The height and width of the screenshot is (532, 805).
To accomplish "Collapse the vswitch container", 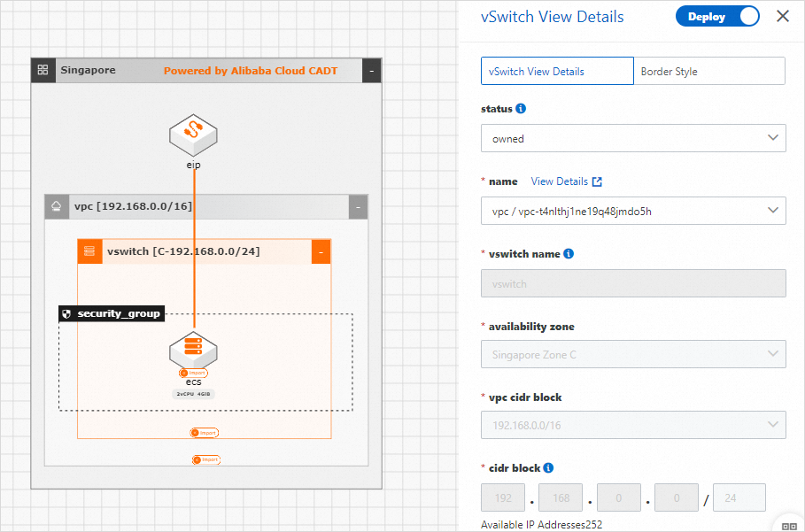I will tap(321, 251).
